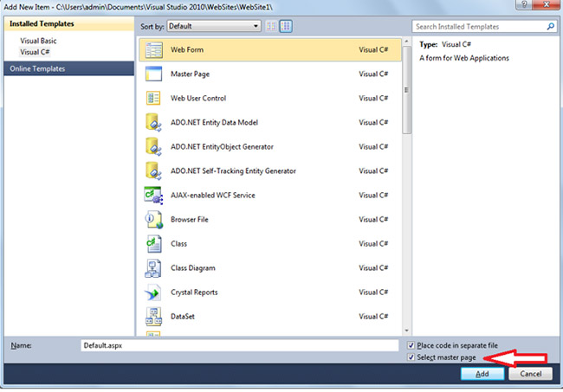Select DataSet text label
The image size is (563, 392).
point(183,317)
